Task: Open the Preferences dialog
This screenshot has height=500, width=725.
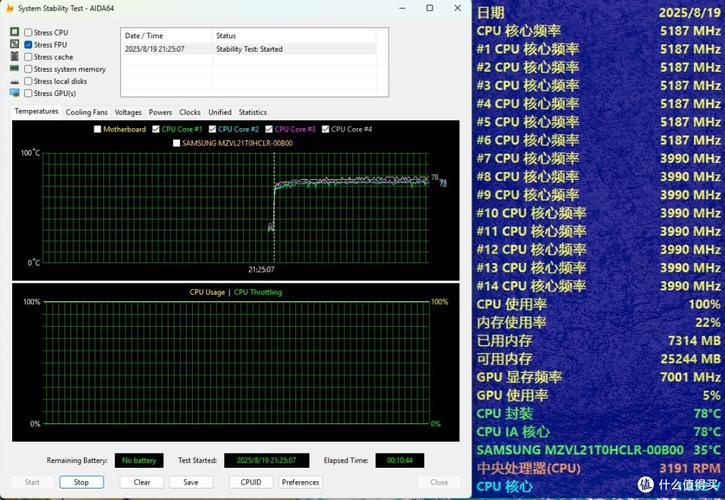Action: click(300, 482)
